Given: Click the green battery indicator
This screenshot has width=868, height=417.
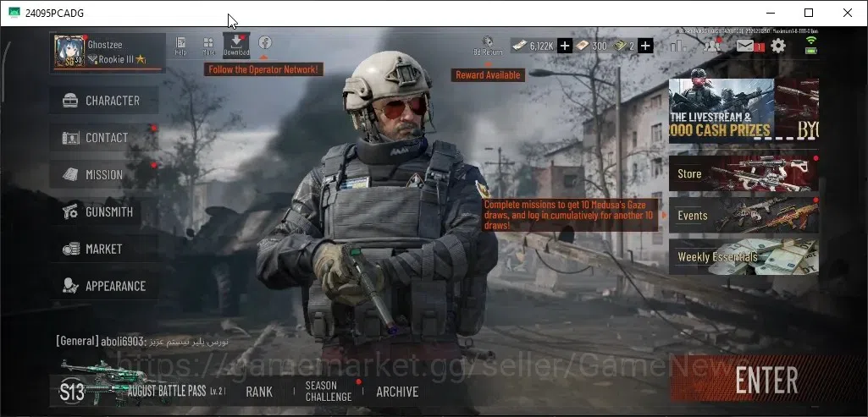Looking at the screenshot, I should pos(811,51).
